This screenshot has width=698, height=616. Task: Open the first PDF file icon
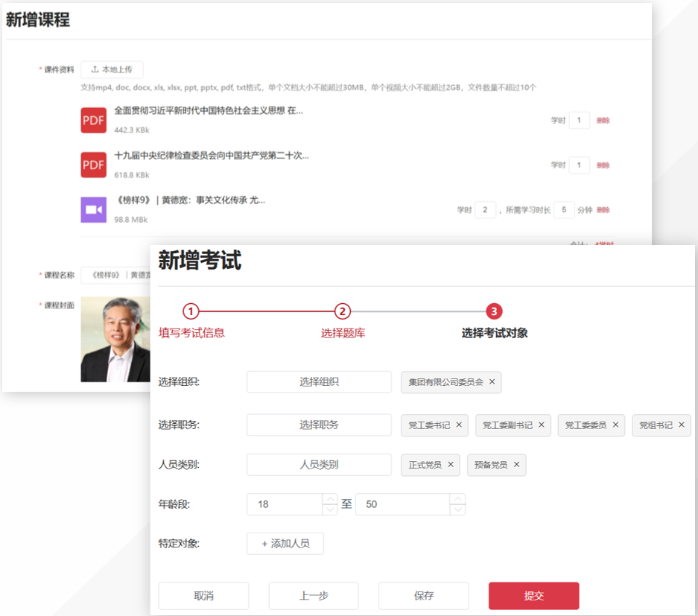pyautogui.click(x=94, y=120)
